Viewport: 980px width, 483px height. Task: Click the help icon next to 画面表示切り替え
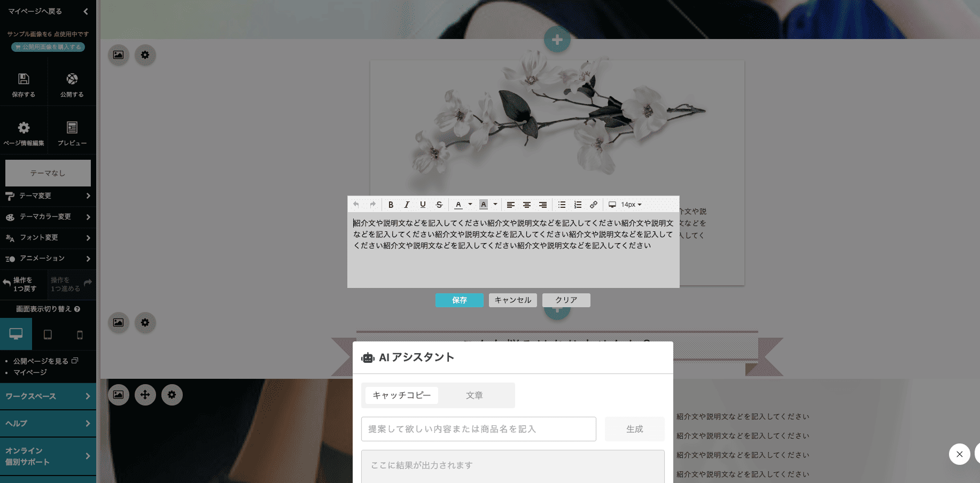pos(77,309)
